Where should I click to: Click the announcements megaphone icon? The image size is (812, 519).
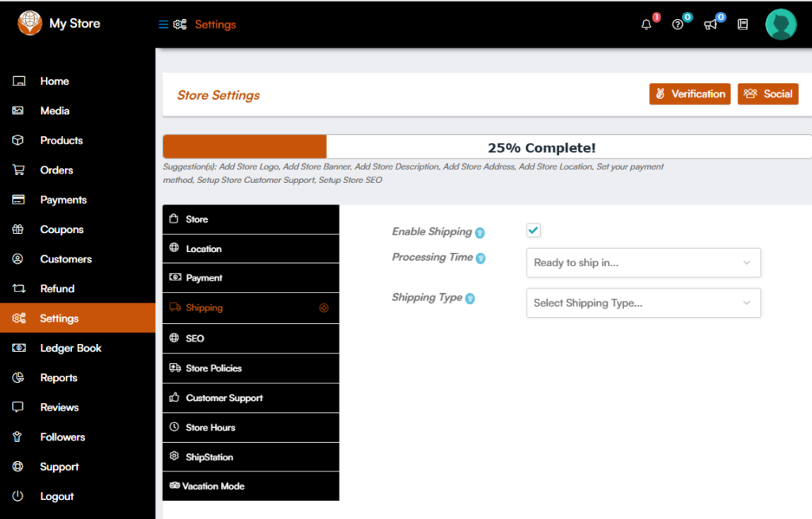[x=710, y=25]
